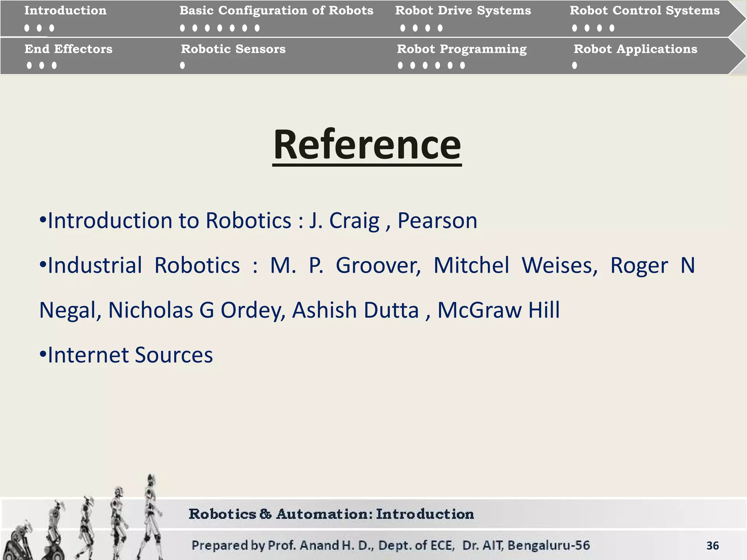This screenshot has height=560, width=747.
Task: Go to Robot Programming section
Action: coord(462,49)
